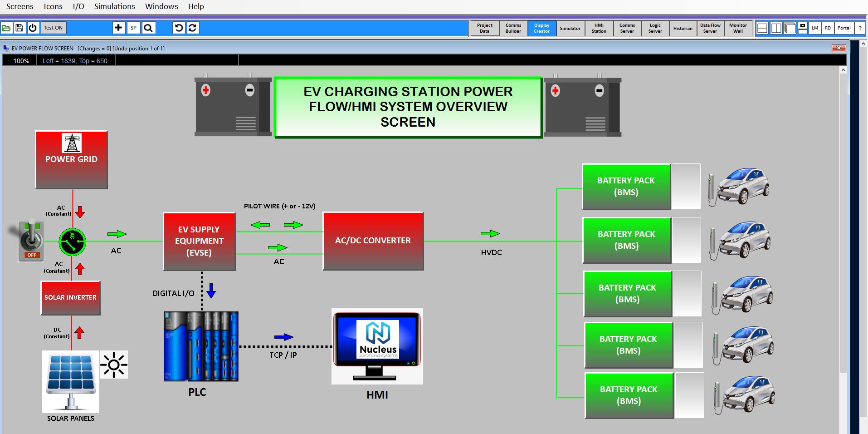Click the refresh icon in the toolbar
This screenshot has height=434, width=868.
point(192,28)
